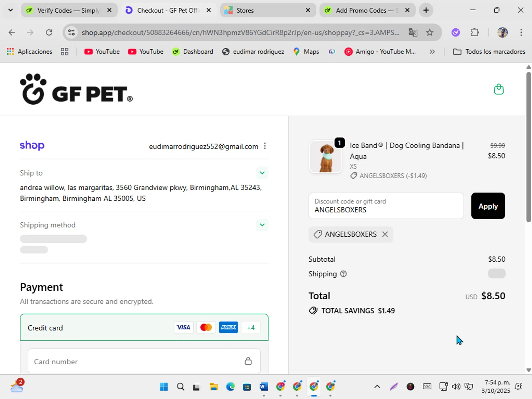Open the eudimar rodriguez bookmark

point(253,52)
